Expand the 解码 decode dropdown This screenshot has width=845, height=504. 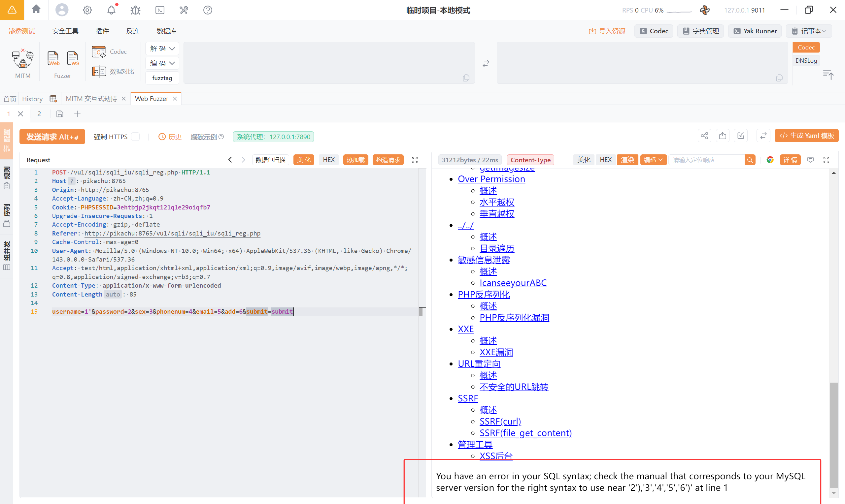coord(162,48)
